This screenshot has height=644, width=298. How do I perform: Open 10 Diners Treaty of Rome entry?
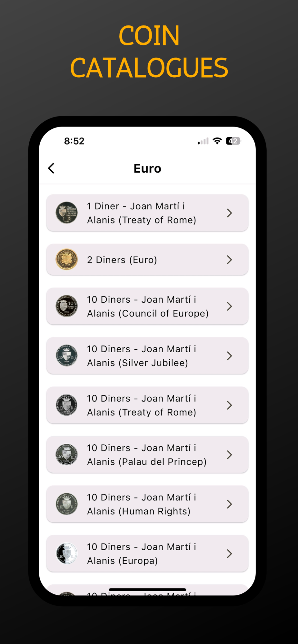pyautogui.click(x=142, y=405)
